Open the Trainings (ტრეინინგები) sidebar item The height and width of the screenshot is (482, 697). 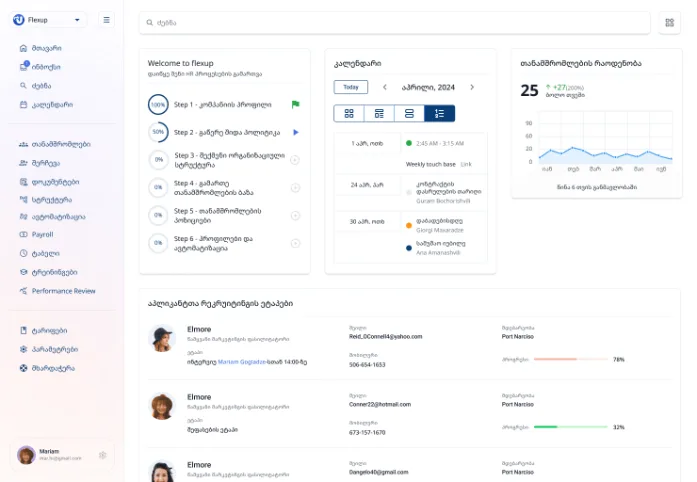[x=48, y=272]
